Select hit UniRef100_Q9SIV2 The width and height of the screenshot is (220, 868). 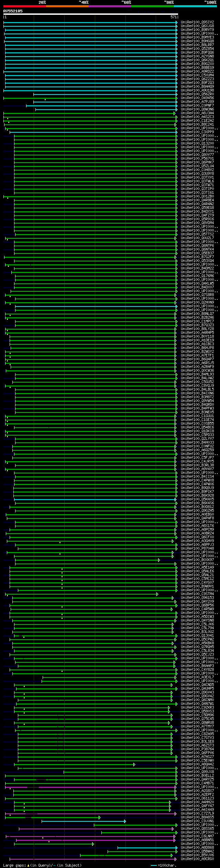(x=197, y=22)
